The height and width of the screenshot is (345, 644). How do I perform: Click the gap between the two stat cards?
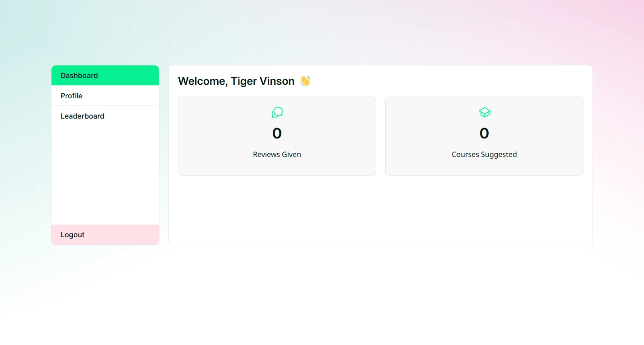(x=381, y=136)
